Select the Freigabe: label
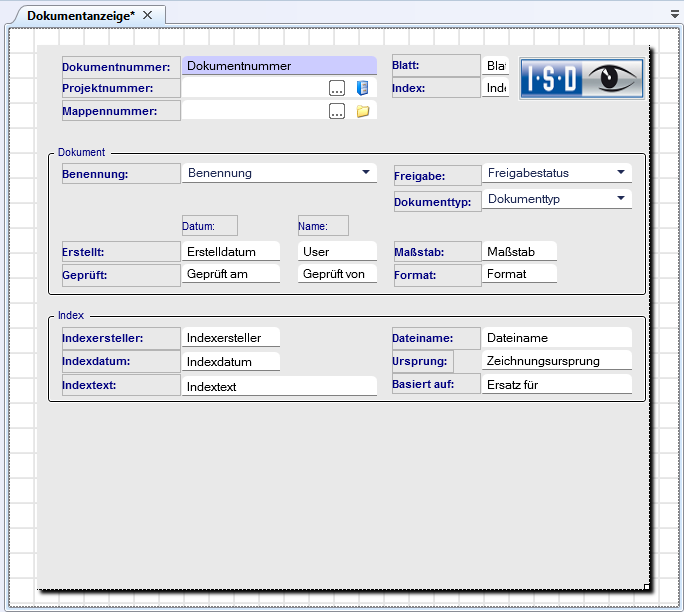Image resolution: width=684 pixels, height=612 pixels. (437, 176)
